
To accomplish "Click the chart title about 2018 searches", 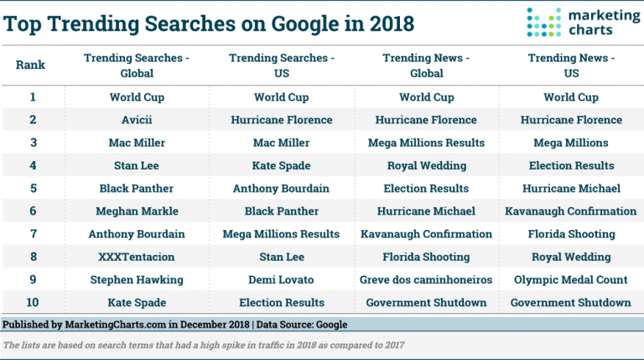I will click(x=208, y=23).
